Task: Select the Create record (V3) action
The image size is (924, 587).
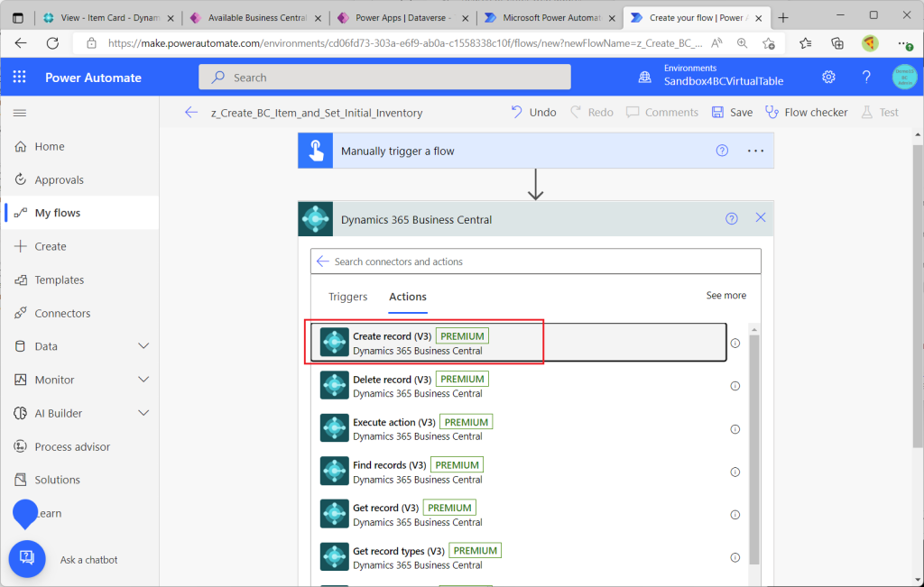Action: point(519,343)
